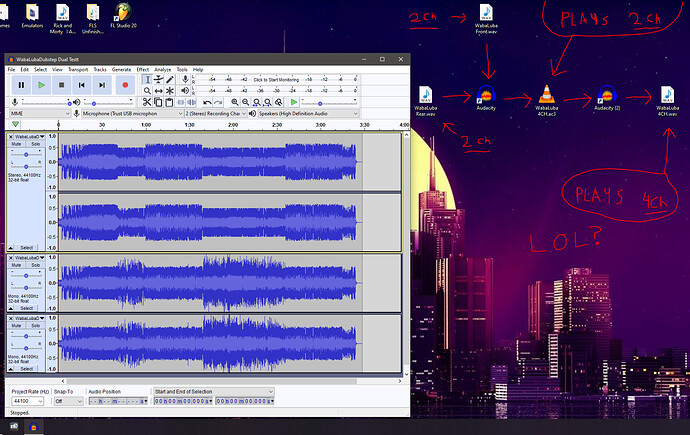Open the MME audio host dropdown
The width and height of the screenshot is (690, 435).
40,113
